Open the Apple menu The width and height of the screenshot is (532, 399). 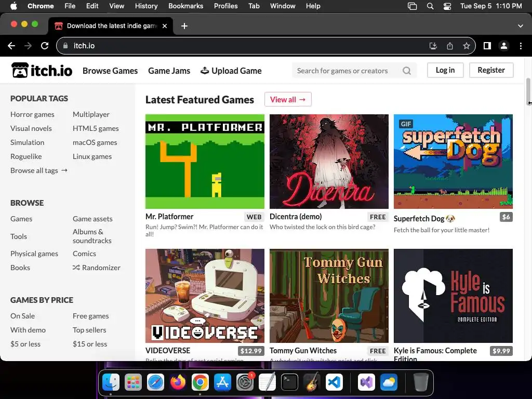click(x=14, y=6)
